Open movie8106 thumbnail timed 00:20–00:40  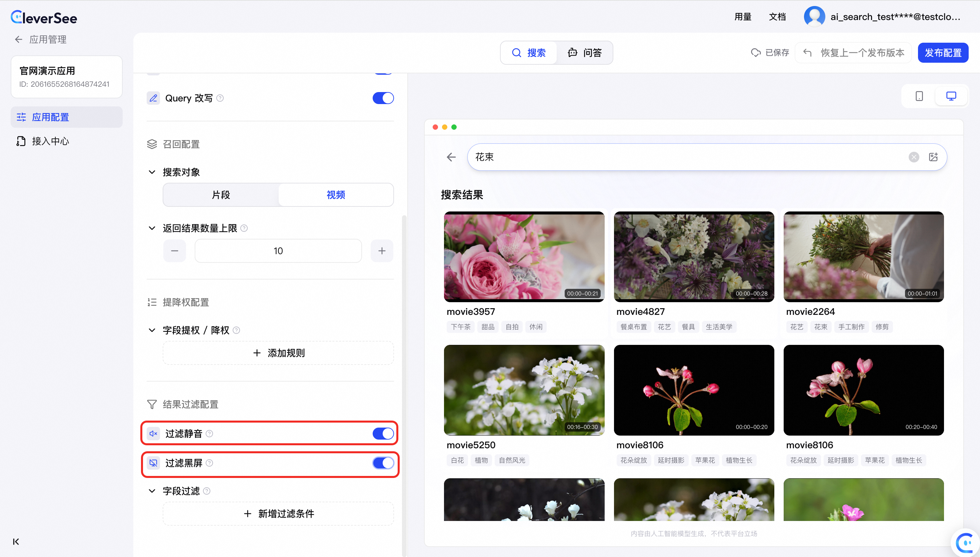[863, 390]
